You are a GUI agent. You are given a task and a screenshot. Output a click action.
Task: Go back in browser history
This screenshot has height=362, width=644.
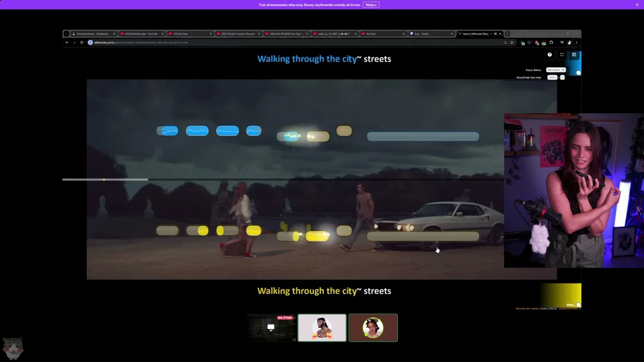click(67, 42)
